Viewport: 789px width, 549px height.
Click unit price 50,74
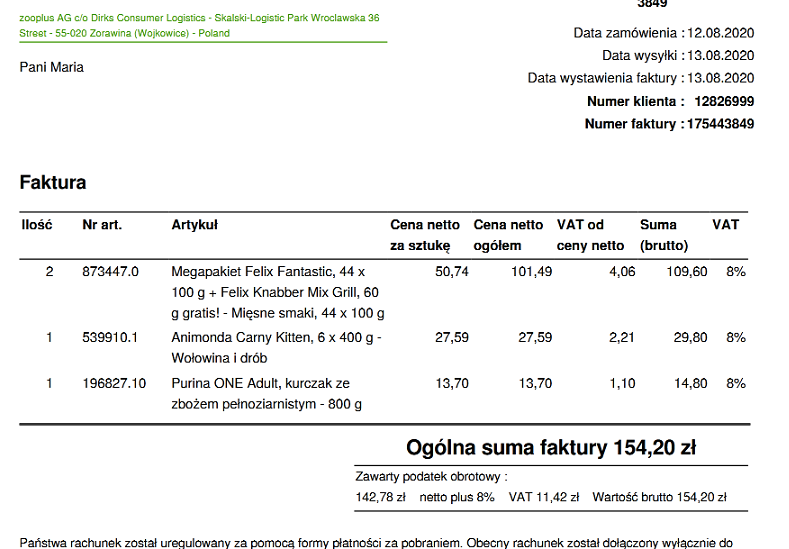click(452, 272)
